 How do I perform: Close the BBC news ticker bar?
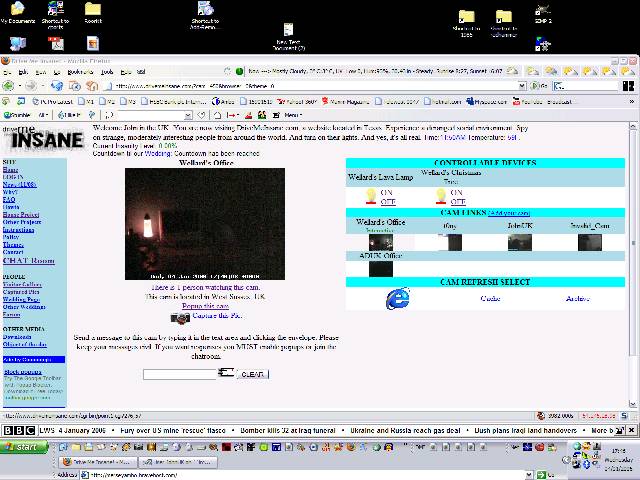[631, 430]
